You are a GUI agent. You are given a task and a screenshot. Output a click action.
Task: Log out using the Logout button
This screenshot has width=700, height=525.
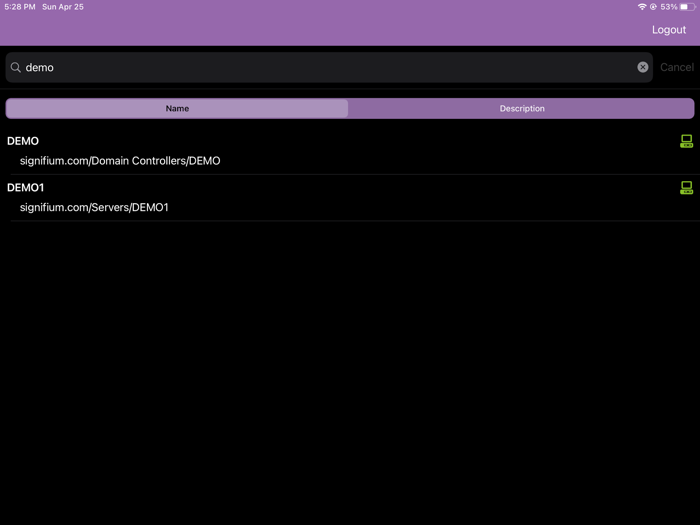pos(668,30)
